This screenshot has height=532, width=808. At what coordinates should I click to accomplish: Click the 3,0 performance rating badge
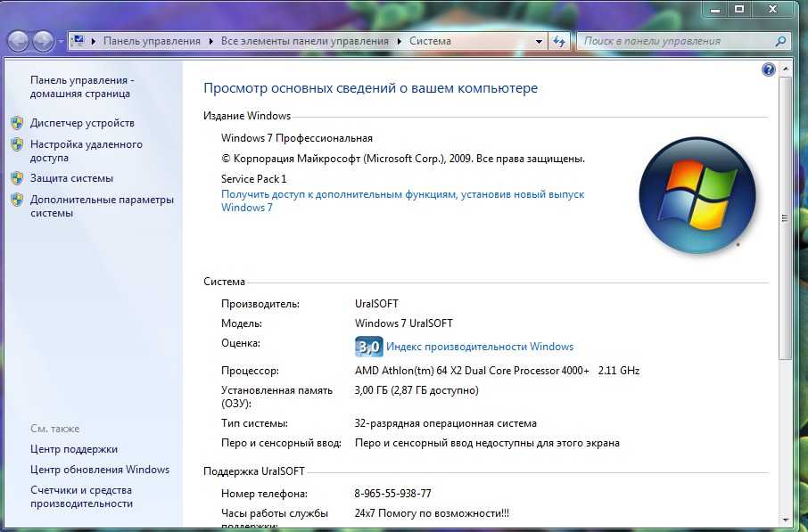(369, 347)
